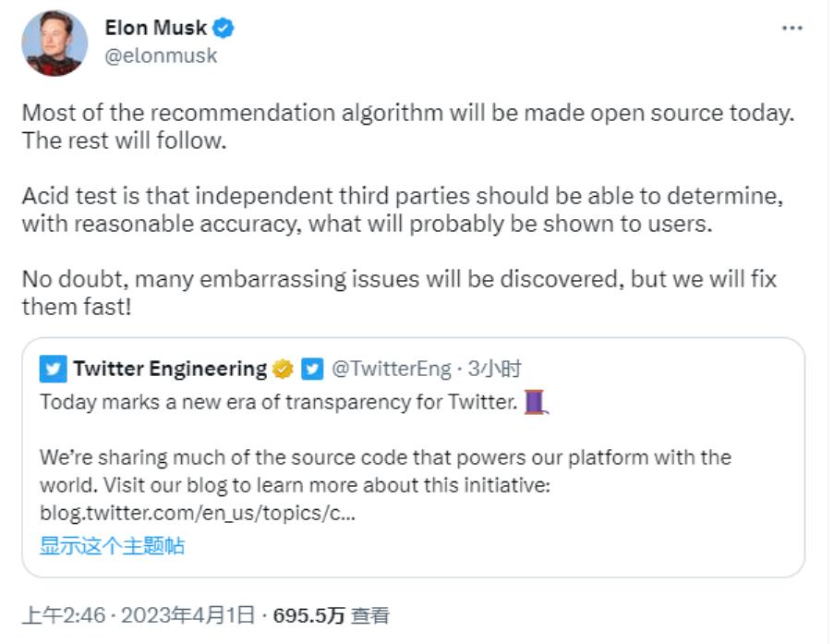Click the gold verified badge on Twitter Engineering
834x644 pixels.
pos(283,370)
